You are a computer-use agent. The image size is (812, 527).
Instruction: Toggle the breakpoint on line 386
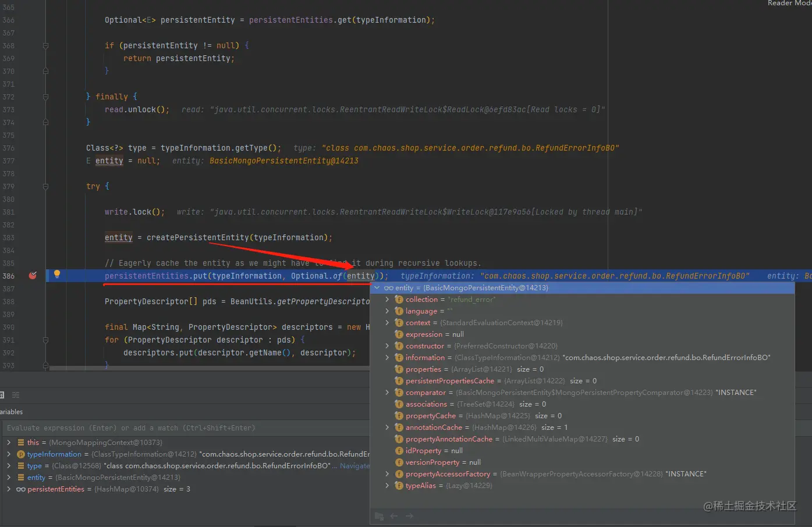(33, 275)
